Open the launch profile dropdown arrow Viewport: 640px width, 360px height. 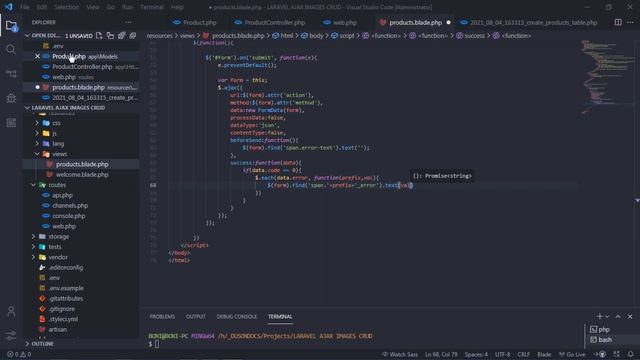click(x=607, y=317)
